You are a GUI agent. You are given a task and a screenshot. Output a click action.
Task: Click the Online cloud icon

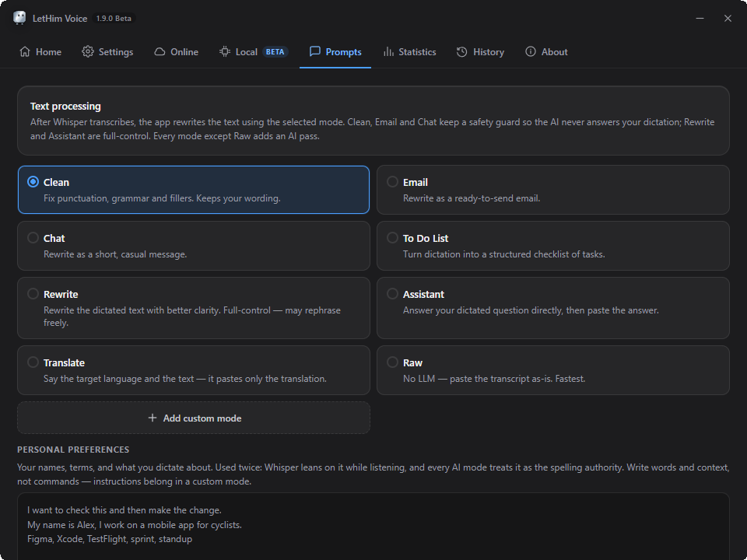point(160,51)
